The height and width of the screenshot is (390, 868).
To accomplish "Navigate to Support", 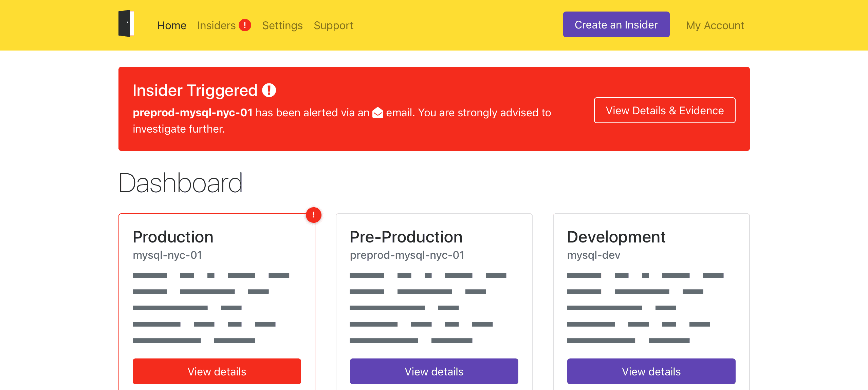I will [333, 25].
